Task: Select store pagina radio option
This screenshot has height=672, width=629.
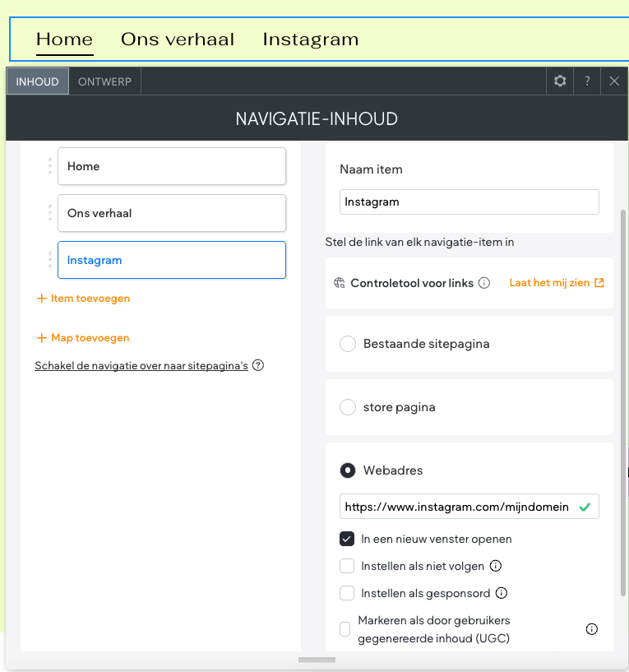Action: tap(348, 407)
